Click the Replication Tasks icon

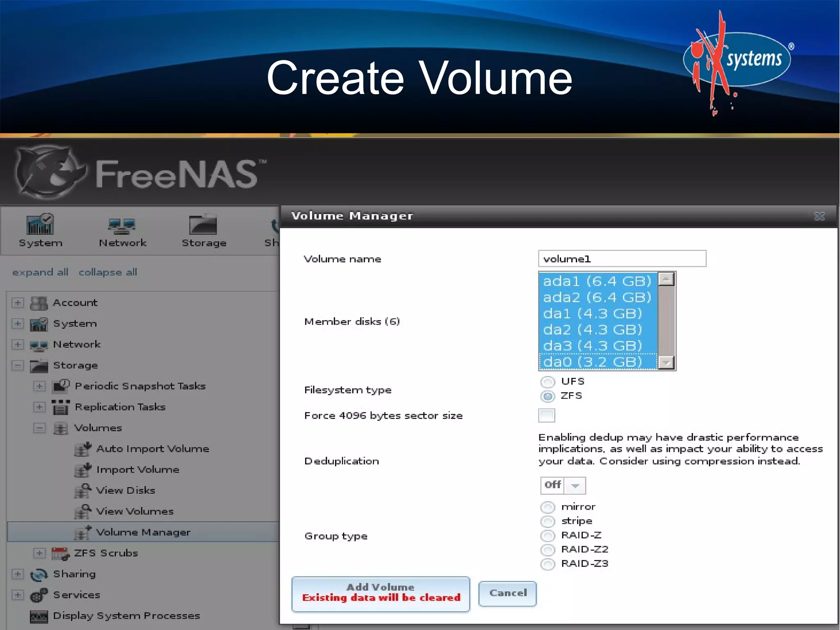tap(61, 407)
